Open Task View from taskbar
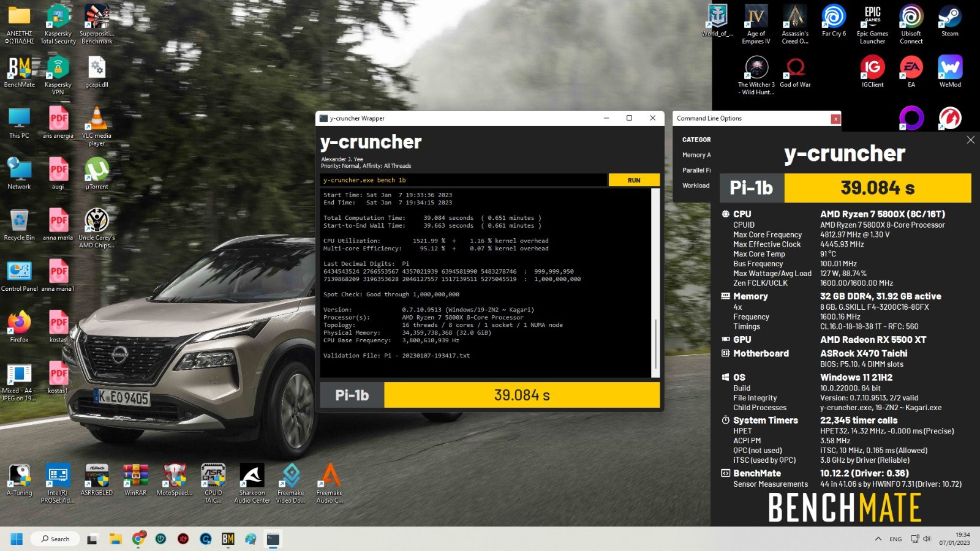Screen dimensions: 980x551 coord(92,539)
